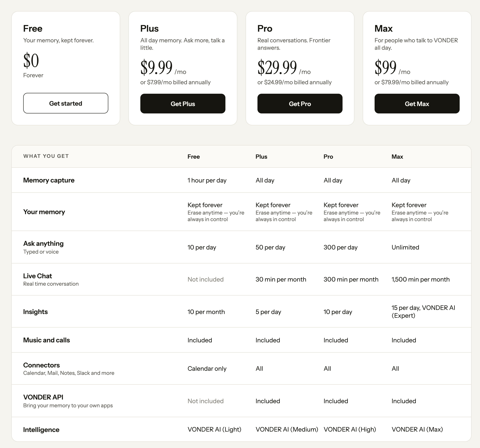The height and width of the screenshot is (448, 480).
Task: Click the 'VONDER AI (High)' cell
Action: [x=350, y=430]
